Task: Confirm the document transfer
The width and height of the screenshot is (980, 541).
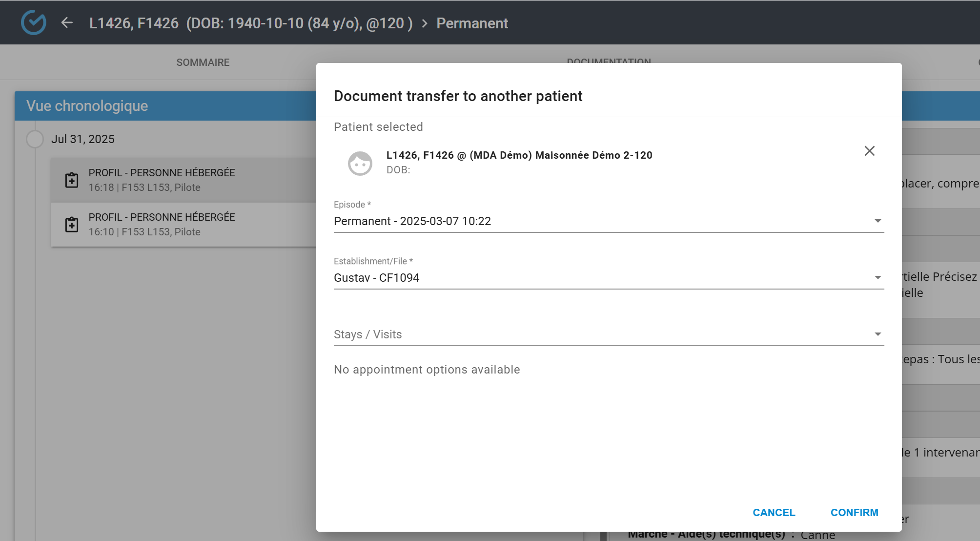Action: [x=854, y=513]
